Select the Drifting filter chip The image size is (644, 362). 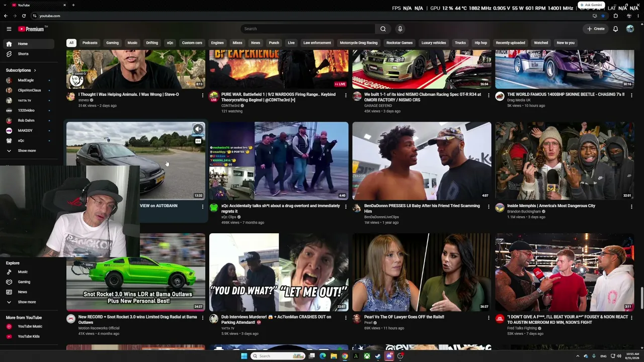[152, 43]
